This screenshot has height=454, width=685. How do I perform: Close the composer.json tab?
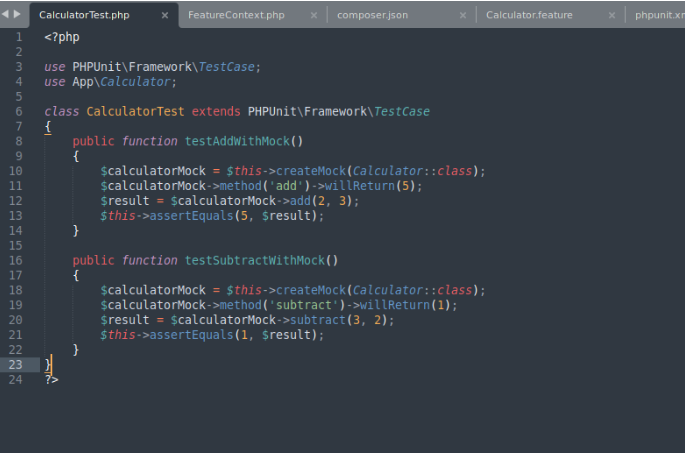click(x=463, y=15)
